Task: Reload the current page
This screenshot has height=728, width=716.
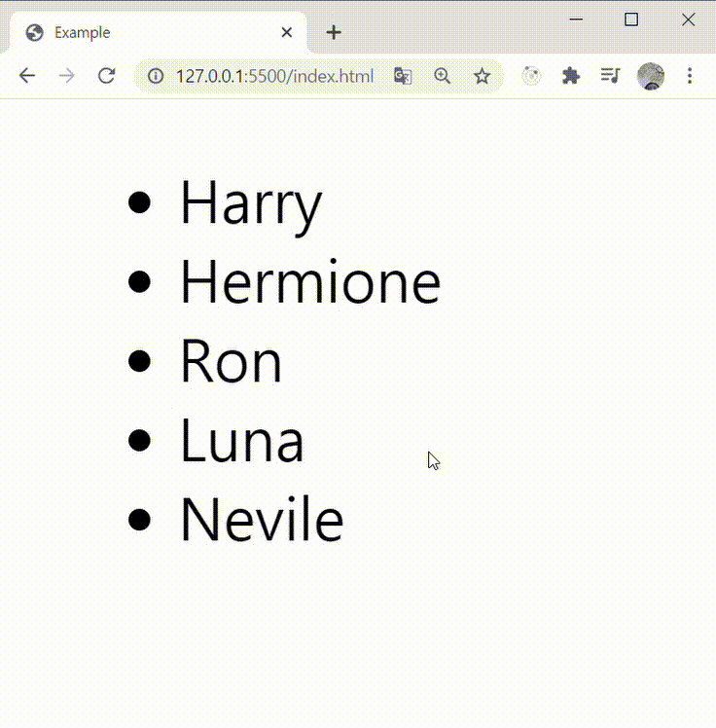Action: click(107, 76)
